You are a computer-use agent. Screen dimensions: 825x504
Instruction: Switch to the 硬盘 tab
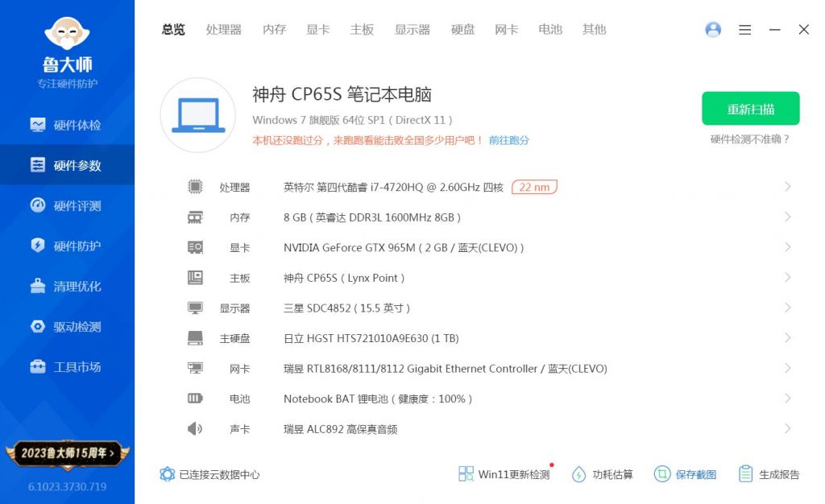tap(462, 29)
